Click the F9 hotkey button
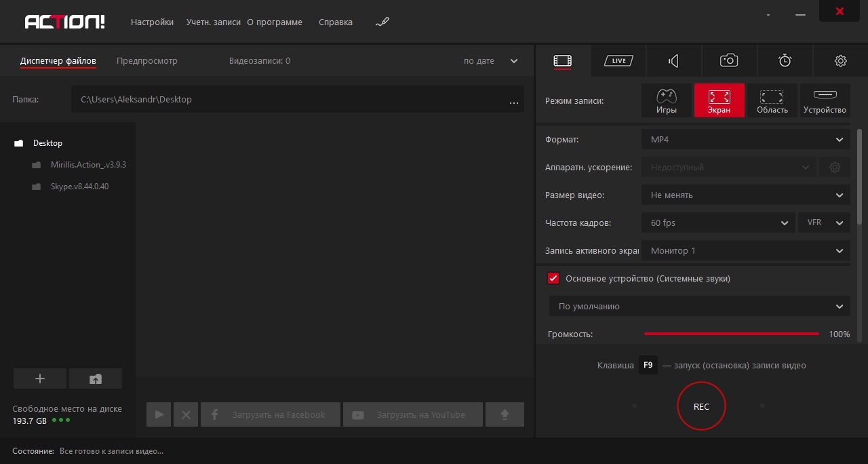The image size is (868, 464). pyautogui.click(x=648, y=366)
